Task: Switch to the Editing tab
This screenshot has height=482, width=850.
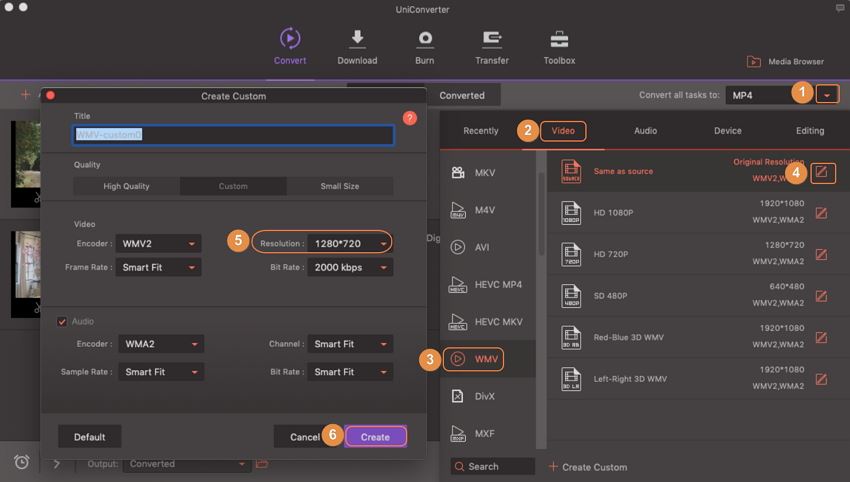Action: 810,131
